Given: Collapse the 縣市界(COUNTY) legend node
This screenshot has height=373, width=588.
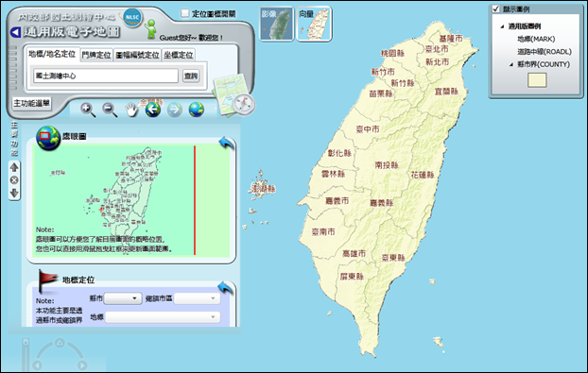Looking at the screenshot, I should coord(511,65).
